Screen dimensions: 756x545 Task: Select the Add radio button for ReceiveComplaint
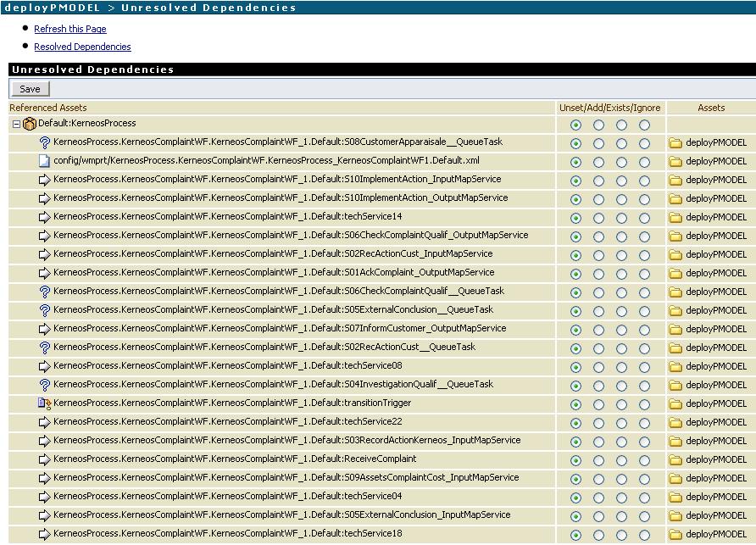tap(599, 460)
